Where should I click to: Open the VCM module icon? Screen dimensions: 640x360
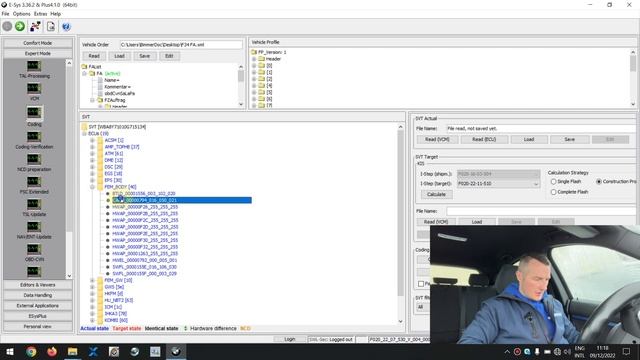pyautogui.click(x=34, y=88)
